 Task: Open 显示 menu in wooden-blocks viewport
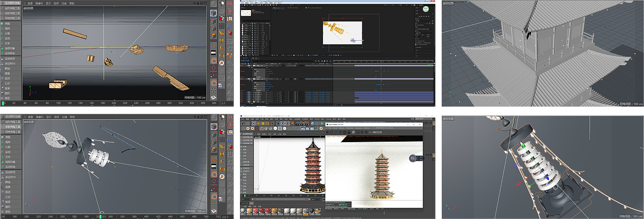coord(49,3)
